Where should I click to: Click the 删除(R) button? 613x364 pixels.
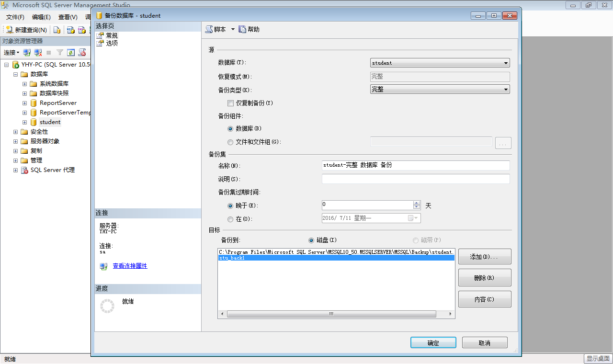click(485, 278)
